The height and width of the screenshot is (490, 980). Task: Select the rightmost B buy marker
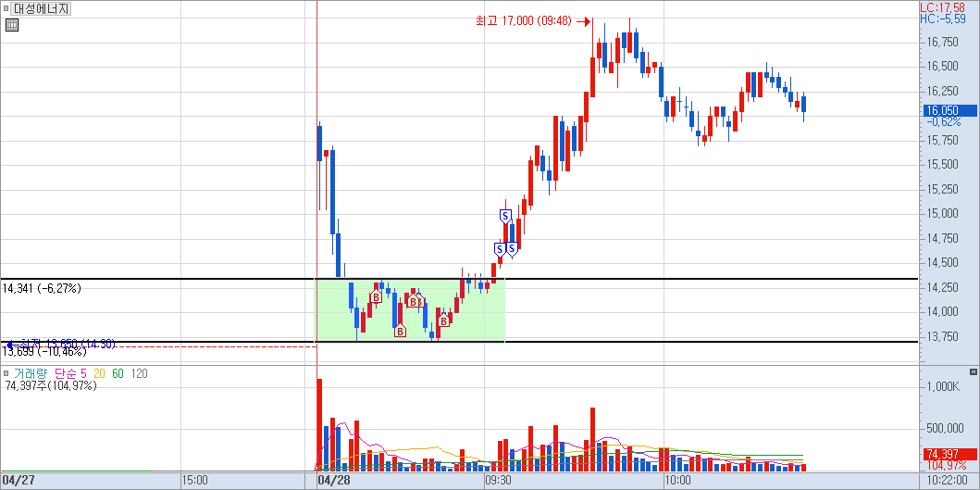[x=444, y=320]
